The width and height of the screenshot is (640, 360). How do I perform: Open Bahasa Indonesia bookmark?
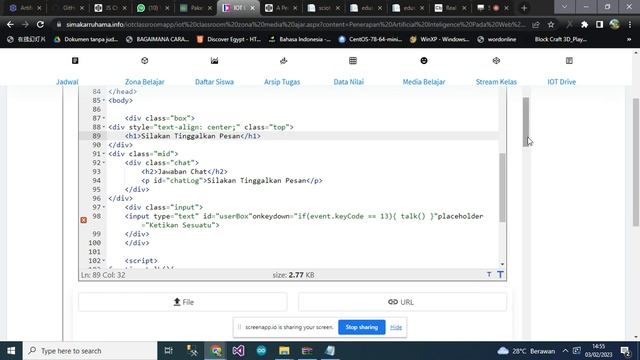tap(300, 40)
